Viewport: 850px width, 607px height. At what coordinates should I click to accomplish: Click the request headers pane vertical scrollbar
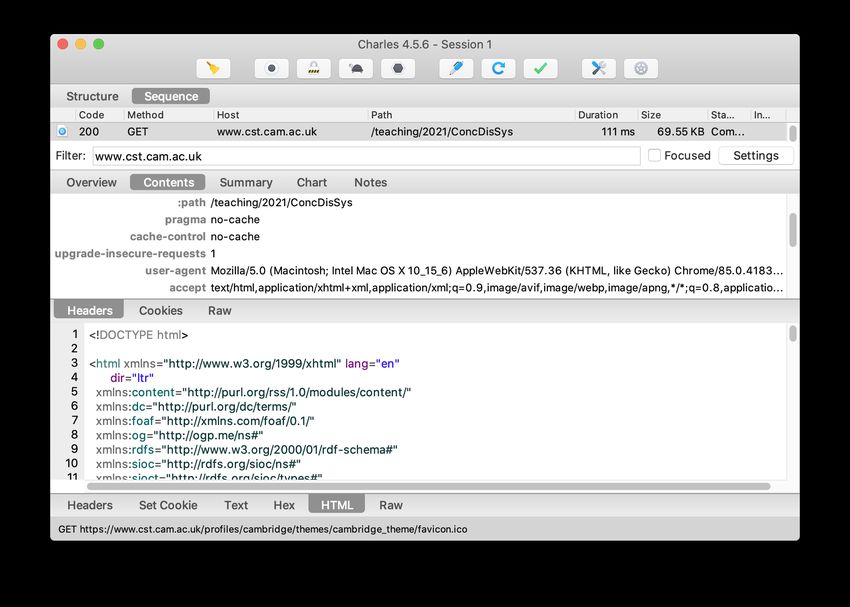click(x=793, y=230)
